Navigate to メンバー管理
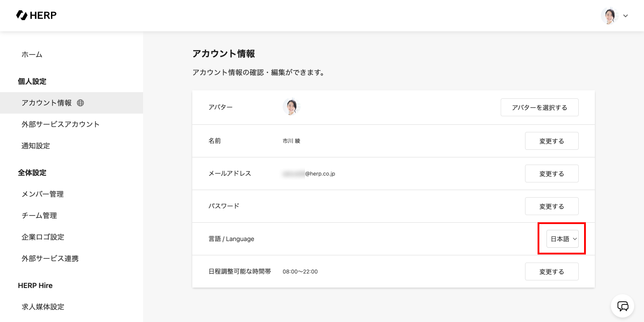Viewport: 644px width, 322px height. 43,194
